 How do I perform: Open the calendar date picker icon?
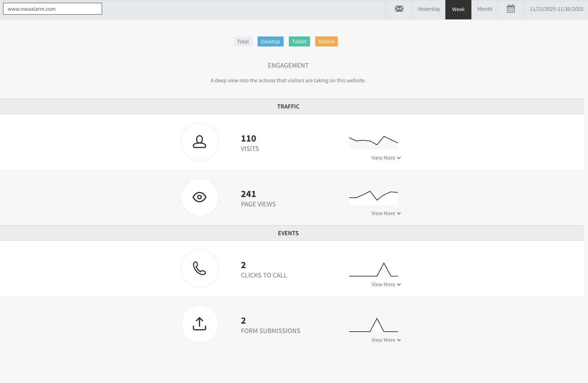[x=511, y=9]
